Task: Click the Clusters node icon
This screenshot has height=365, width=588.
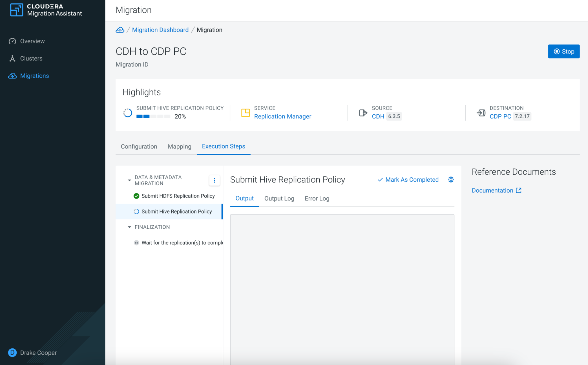Action: coord(12,58)
